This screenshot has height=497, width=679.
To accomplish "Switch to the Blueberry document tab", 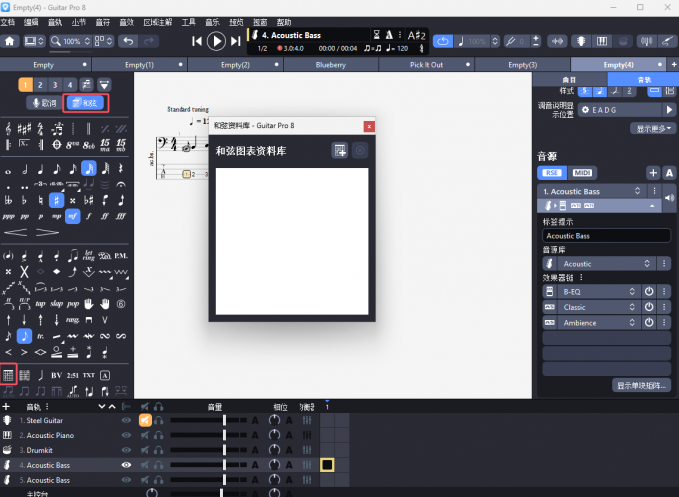I will click(329, 64).
